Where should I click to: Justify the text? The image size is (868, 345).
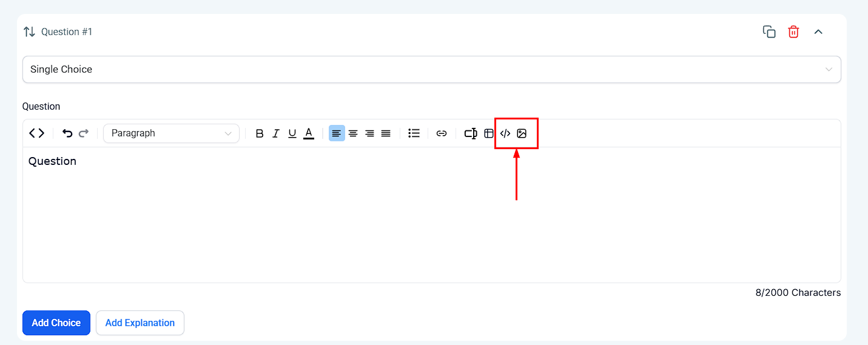(386, 133)
